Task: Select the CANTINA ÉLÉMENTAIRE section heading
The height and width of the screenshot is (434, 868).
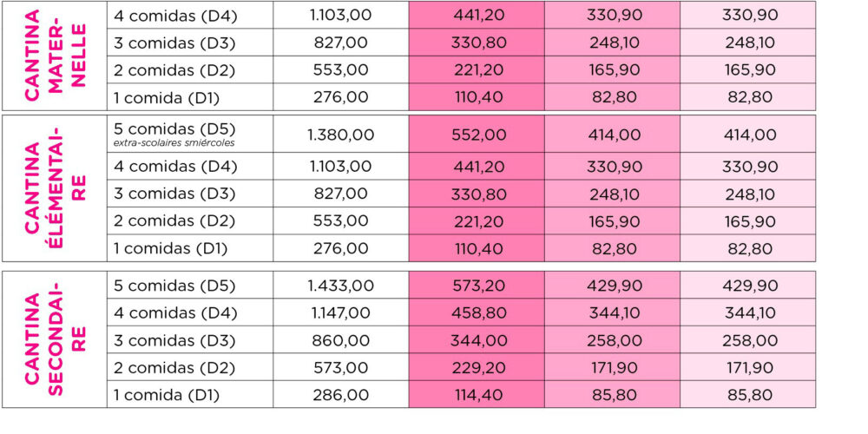Action: 56,188
